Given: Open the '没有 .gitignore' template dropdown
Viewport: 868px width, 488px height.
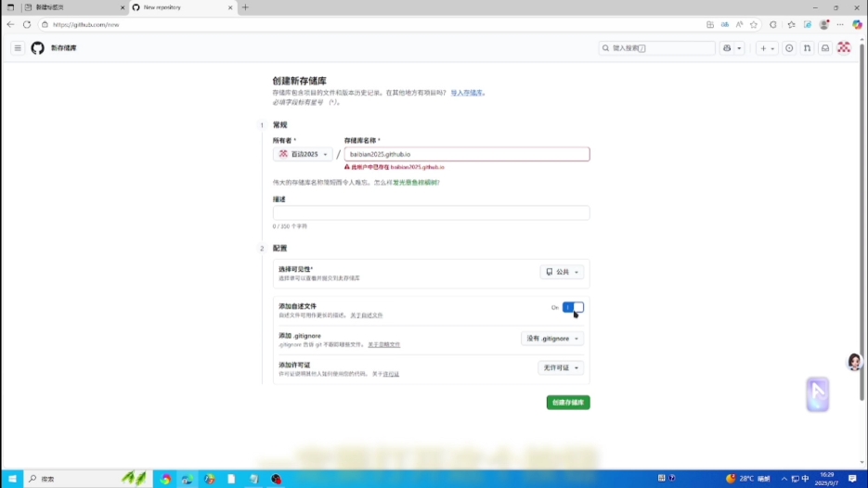Looking at the screenshot, I should (552, 339).
